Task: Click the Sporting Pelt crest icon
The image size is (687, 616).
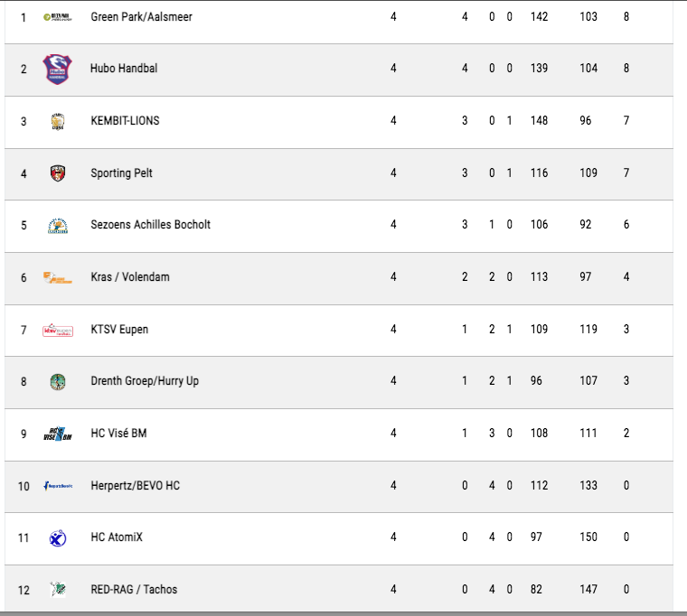Action: [x=57, y=173]
